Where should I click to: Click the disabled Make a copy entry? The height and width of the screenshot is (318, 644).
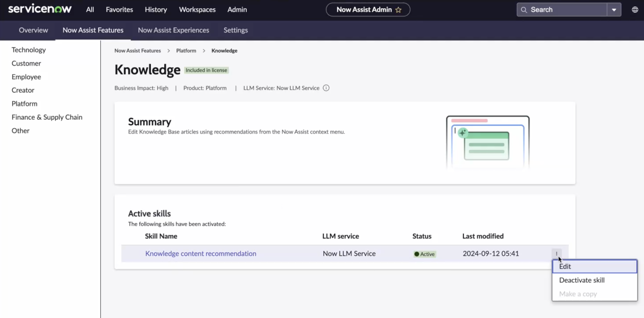click(595, 294)
